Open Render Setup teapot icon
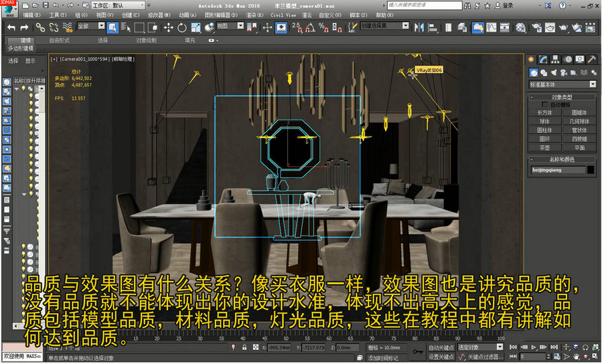The image size is (602, 364). coord(537,27)
